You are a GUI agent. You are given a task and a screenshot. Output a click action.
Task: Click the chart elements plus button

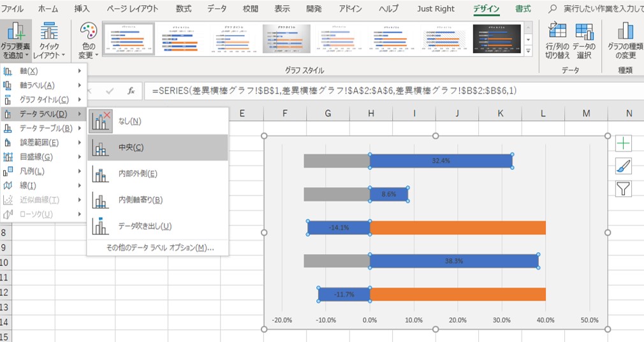coord(624,143)
